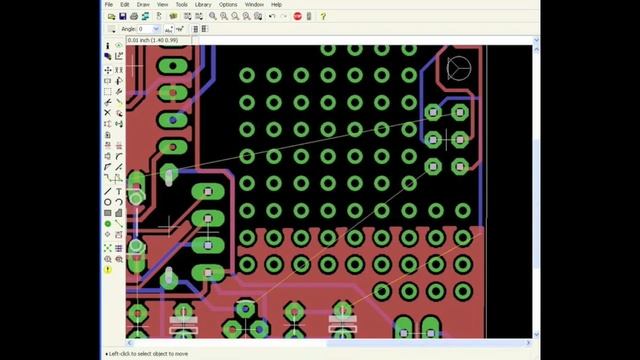Image resolution: width=640 pixels, height=360 pixels.
Task: Select the Delete X tool
Action: pyautogui.click(x=108, y=113)
